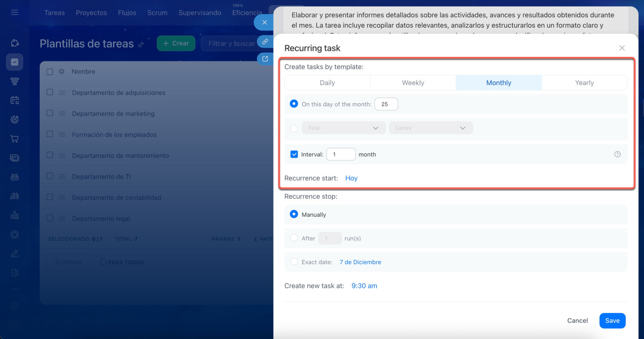Click the Cancel button
The image size is (644, 339).
pyautogui.click(x=577, y=321)
